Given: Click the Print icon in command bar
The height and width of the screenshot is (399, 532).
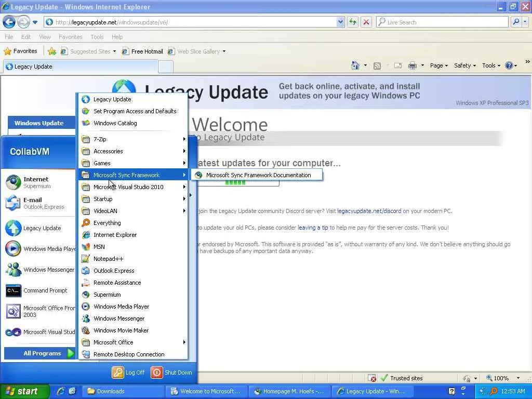Looking at the screenshot, I should (412, 65).
